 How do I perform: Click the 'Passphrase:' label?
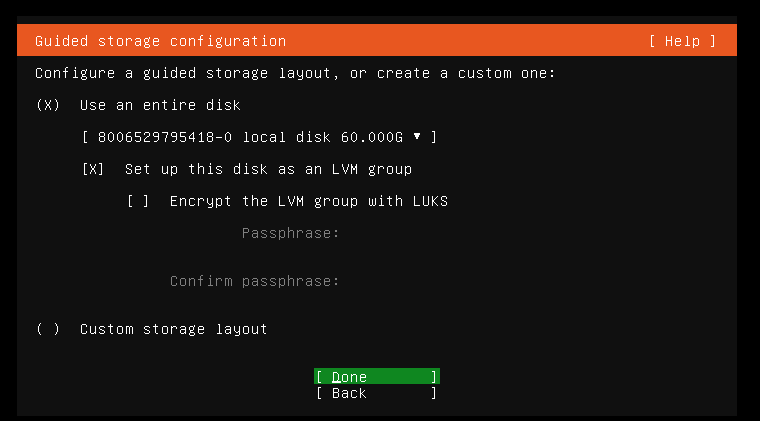coord(290,233)
